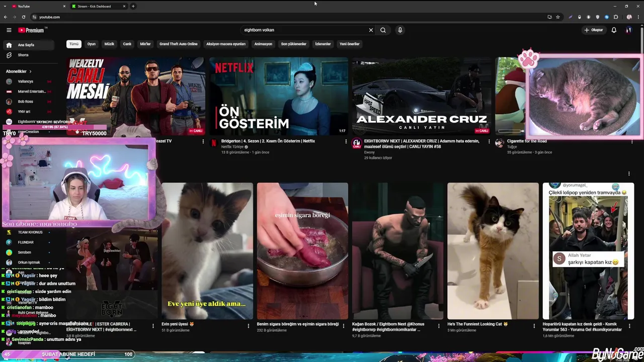
Task: Select the Mix'ler filter chip
Action: (x=145, y=44)
